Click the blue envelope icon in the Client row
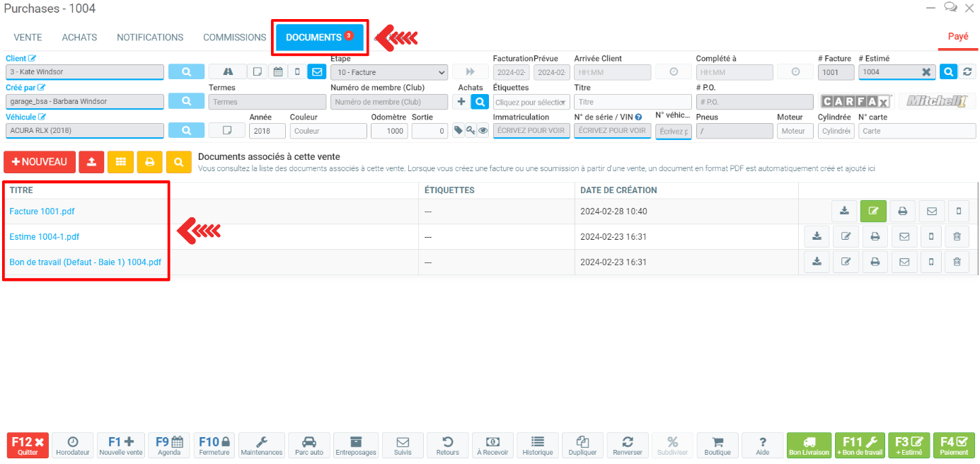The width and height of the screenshot is (980, 464). (316, 71)
